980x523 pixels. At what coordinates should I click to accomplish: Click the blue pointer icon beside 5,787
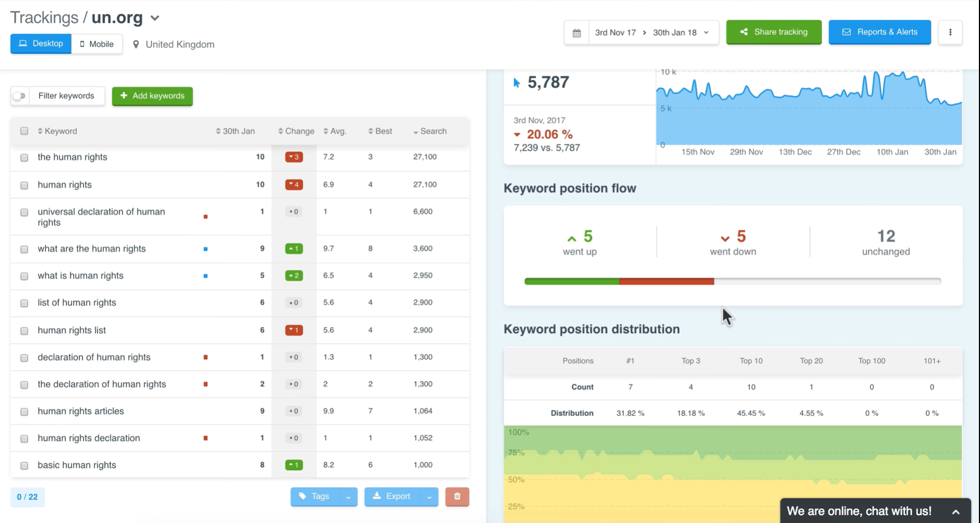517,83
